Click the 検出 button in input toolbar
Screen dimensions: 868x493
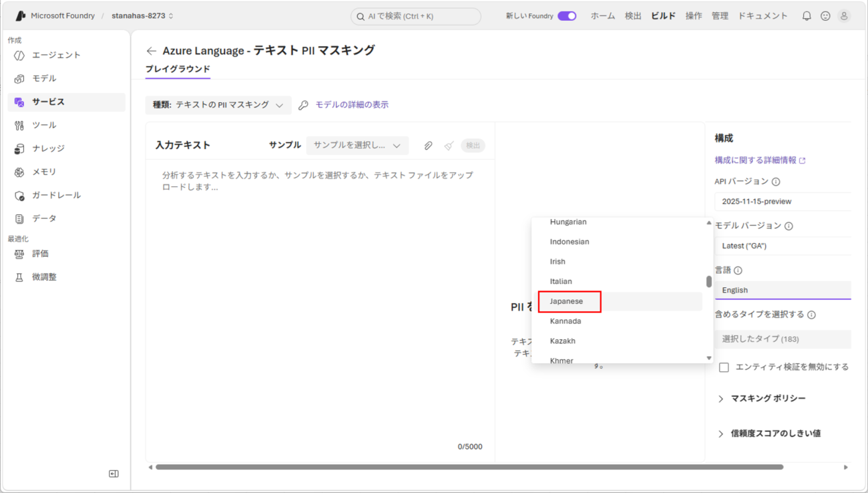pyautogui.click(x=473, y=146)
